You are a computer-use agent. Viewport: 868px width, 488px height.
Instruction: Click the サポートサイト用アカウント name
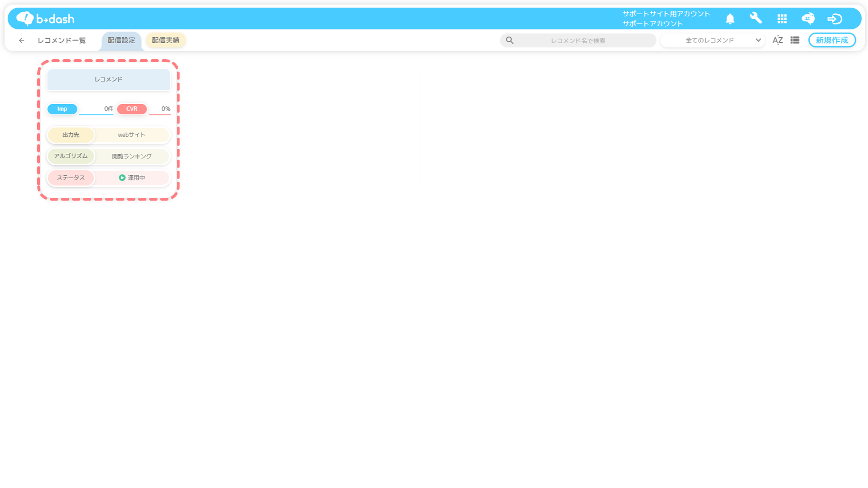[666, 14]
